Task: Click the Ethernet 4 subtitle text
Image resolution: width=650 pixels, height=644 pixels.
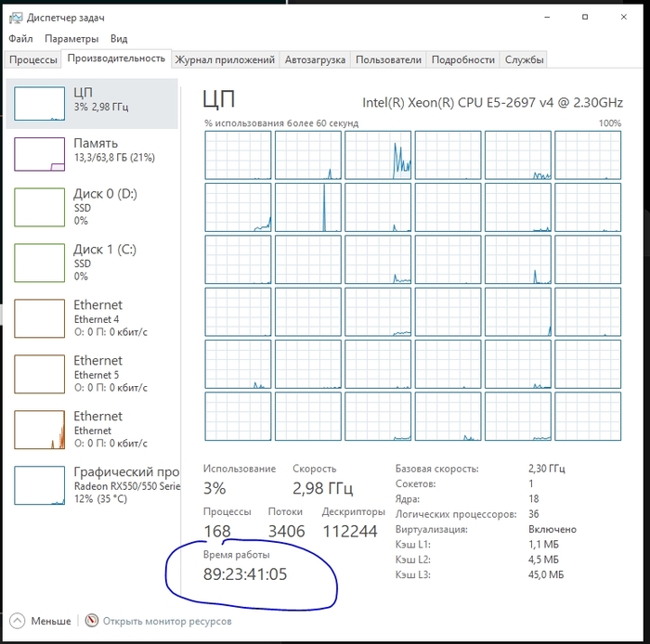Action: click(97, 319)
